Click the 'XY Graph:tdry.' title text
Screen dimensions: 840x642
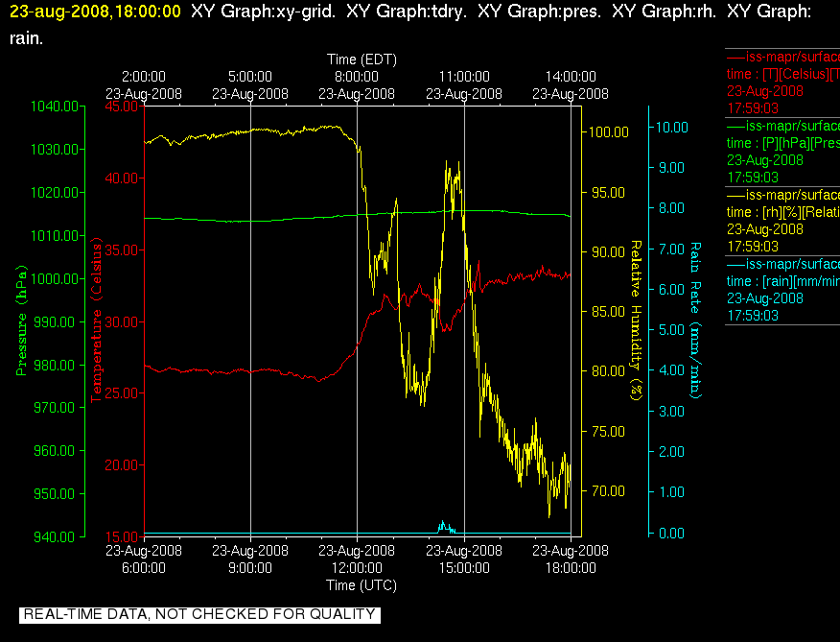tap(406, 12)
